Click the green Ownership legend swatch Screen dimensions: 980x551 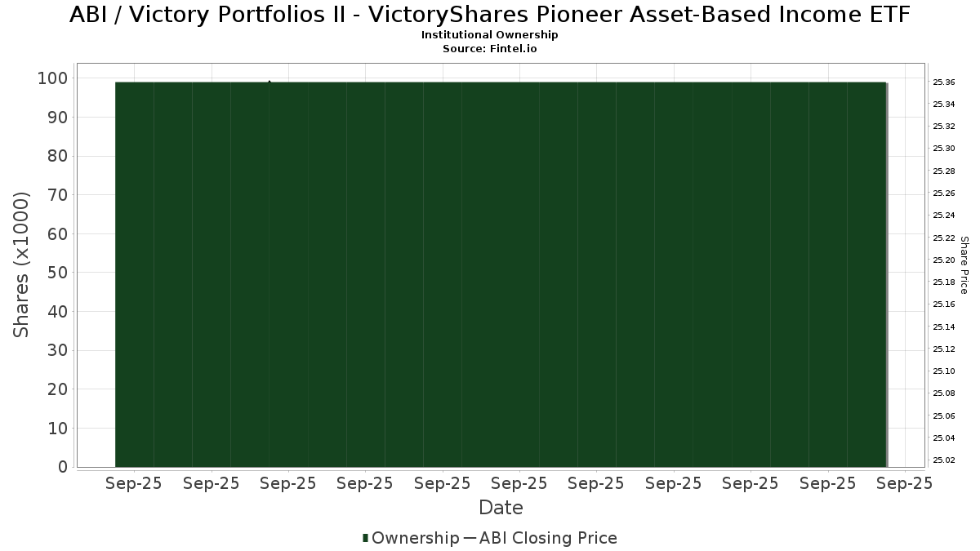click(366, 538)
